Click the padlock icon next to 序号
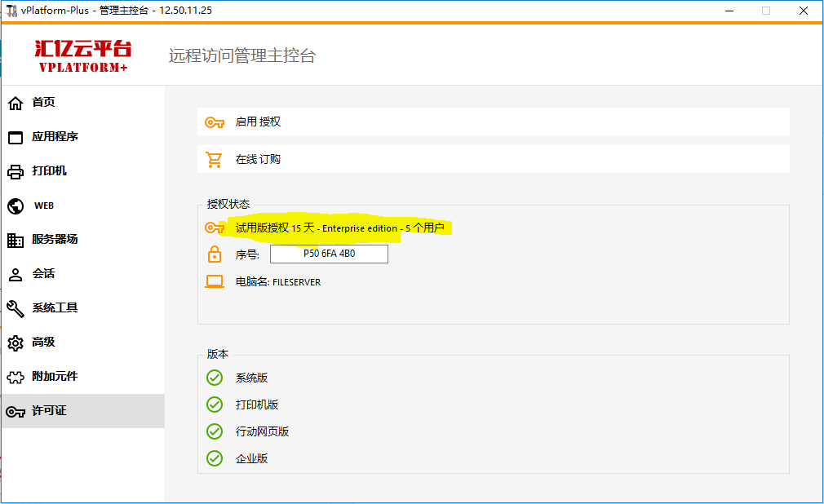 215,254
